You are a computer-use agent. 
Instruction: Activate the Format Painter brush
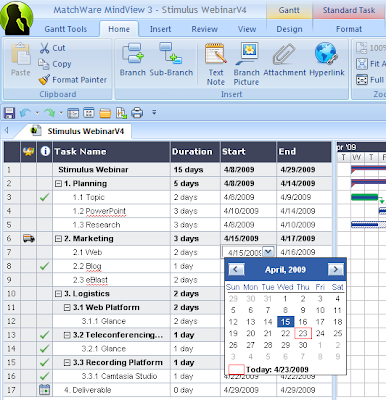(x=44, y=80)
